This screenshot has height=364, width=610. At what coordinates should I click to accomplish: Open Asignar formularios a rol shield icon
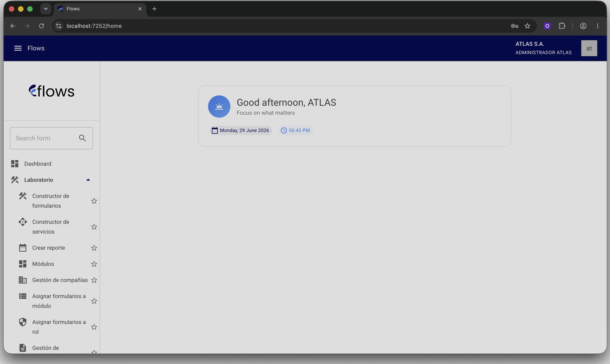click(x=23, y=322)
